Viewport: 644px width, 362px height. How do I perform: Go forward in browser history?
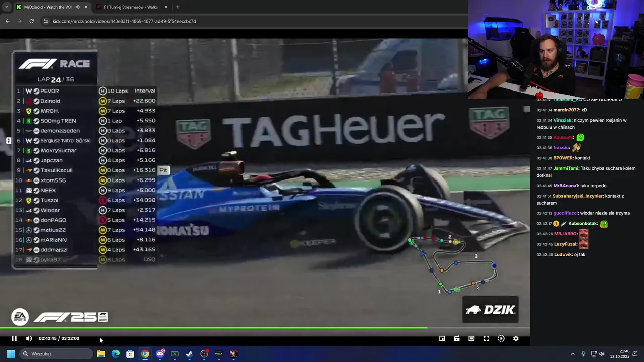19,21
